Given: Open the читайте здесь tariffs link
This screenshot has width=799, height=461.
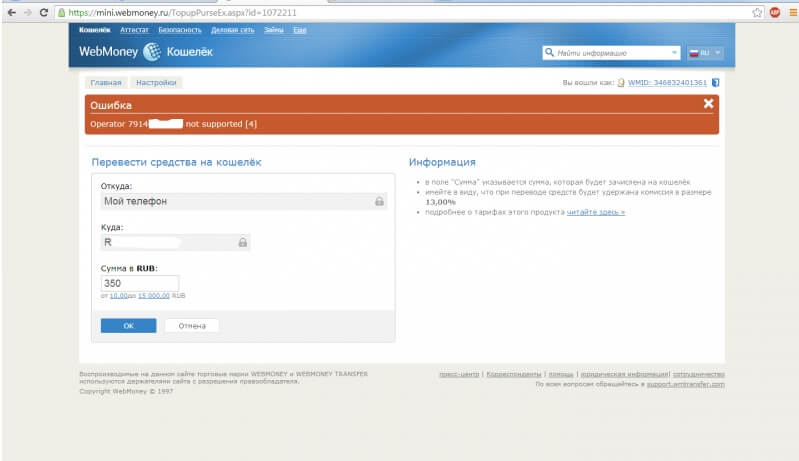Looking at the screenshot, I should 596,212.
